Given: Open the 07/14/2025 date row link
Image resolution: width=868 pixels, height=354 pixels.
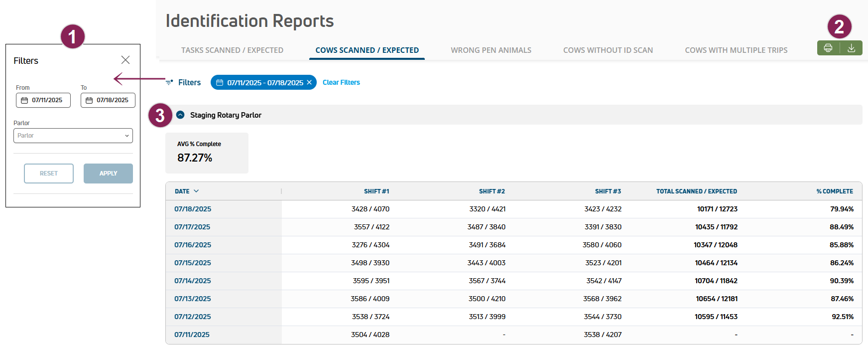Looking at the screenshot, I should coord(193,281).
